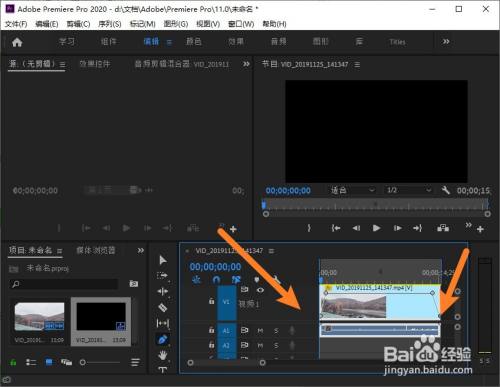
Task: Expand source panel tab overflow chevrons
Action: (246, 64)
